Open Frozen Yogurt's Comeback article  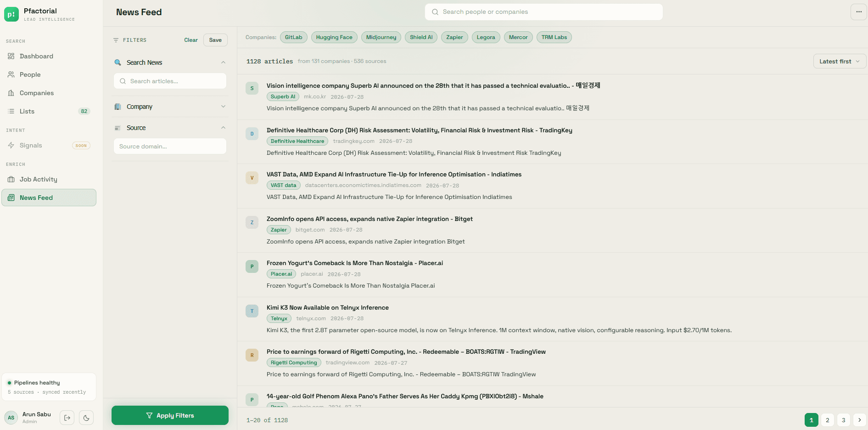[x=355, y=263]
